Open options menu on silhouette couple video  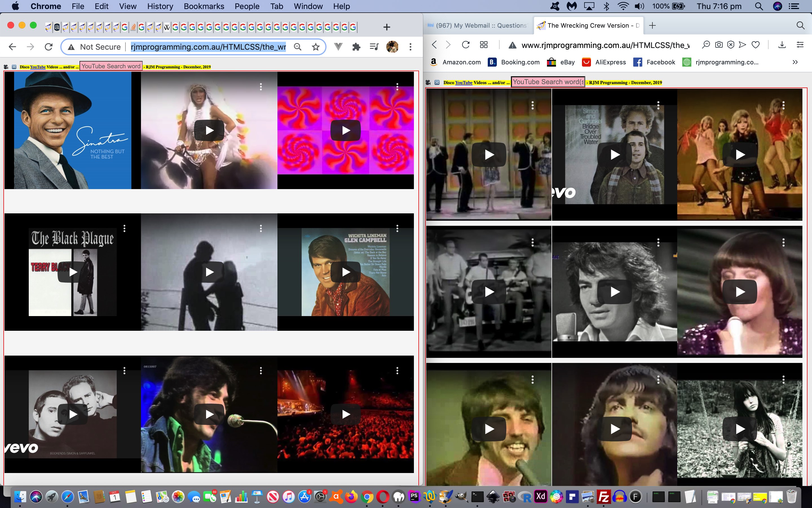click(261, 229)
